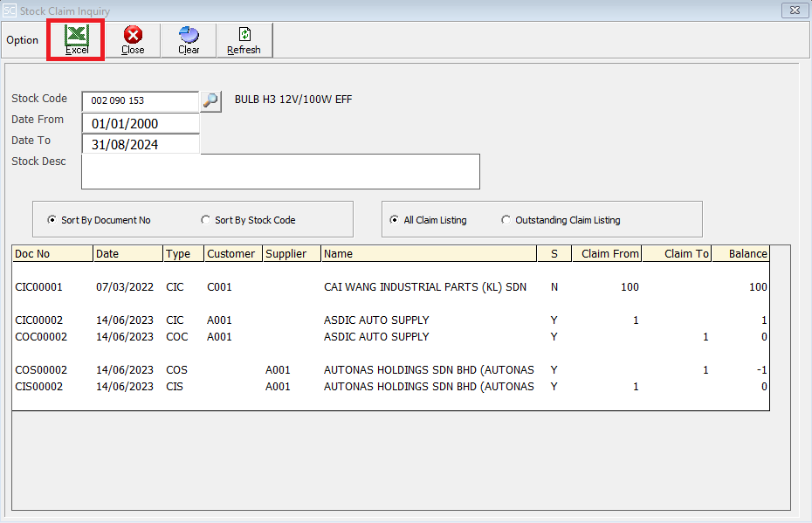
Task: Click CAI WANG INDUSTRIAL PARTS name cell
Action: click(x=425, y=287)
